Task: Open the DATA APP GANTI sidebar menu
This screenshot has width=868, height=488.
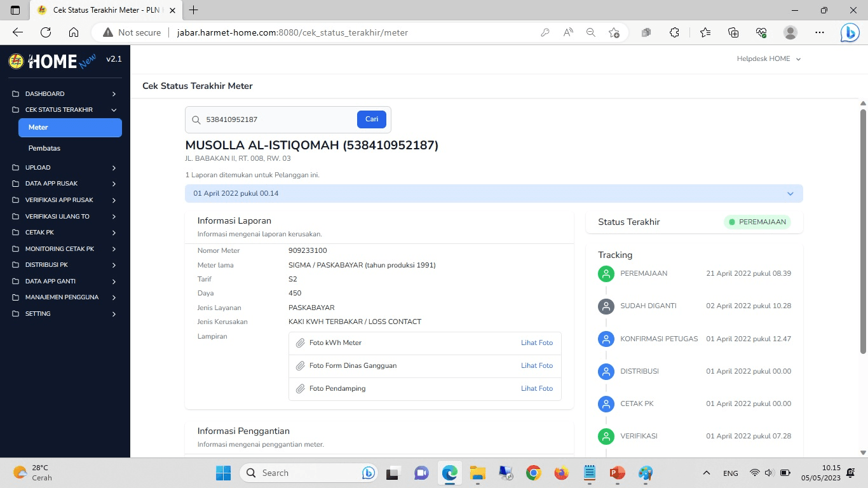Action: [x=65, y=281]
